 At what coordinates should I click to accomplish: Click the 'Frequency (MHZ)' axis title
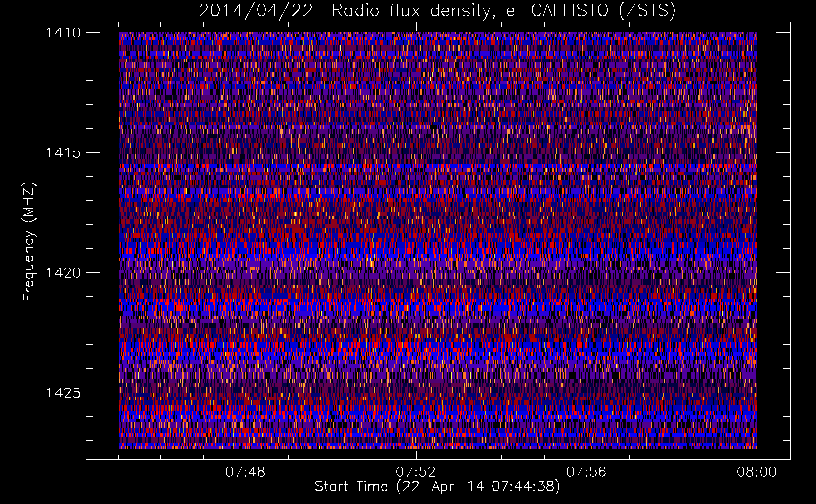[x=29, y=242]
